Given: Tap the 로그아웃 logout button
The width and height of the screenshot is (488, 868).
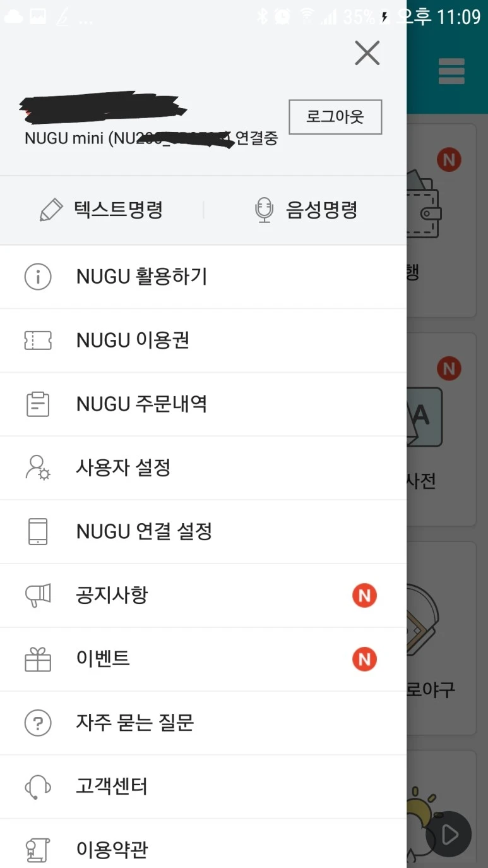Looking at the screenshot, I should (335, 117).
